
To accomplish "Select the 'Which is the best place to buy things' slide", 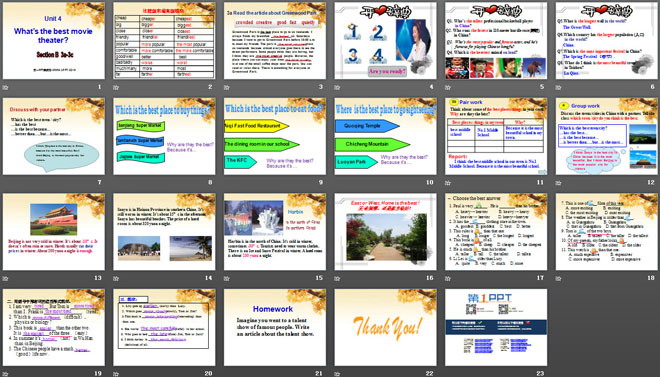I will coord(164,136).
